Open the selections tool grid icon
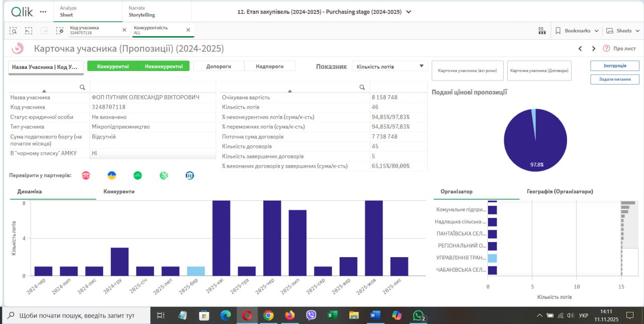Viewport: 644px width, 324px height. pyautogui.click(x=542, y=31)
